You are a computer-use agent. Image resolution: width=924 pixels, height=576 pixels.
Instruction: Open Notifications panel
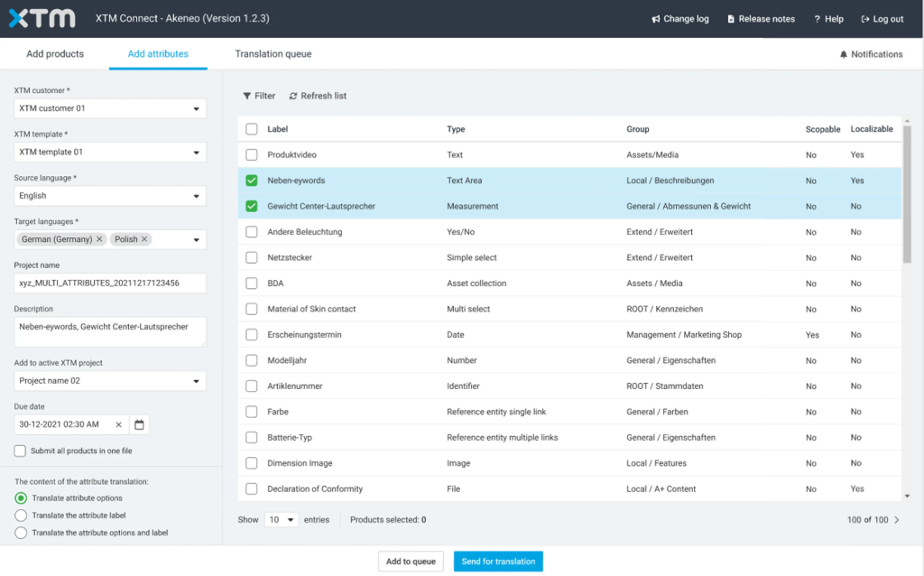tap(871, 54)
